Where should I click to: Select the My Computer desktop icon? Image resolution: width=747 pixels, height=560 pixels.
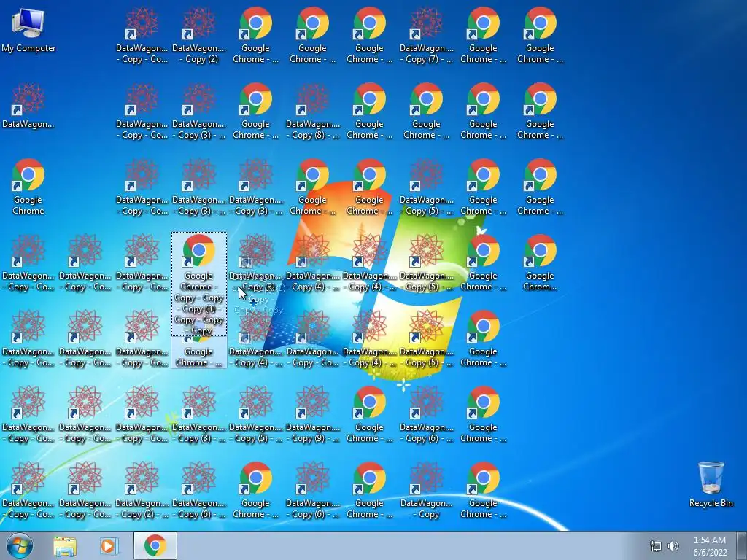(28, 31)
